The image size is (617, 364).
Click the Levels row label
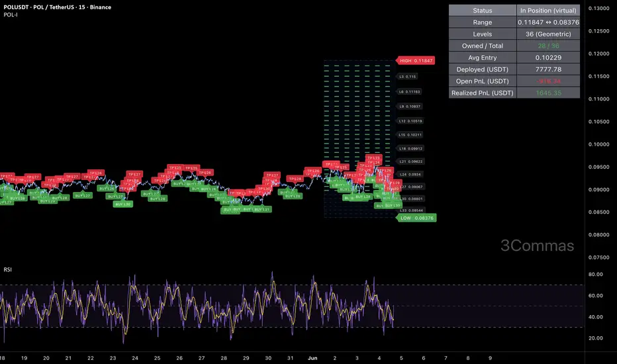point(483,34)
